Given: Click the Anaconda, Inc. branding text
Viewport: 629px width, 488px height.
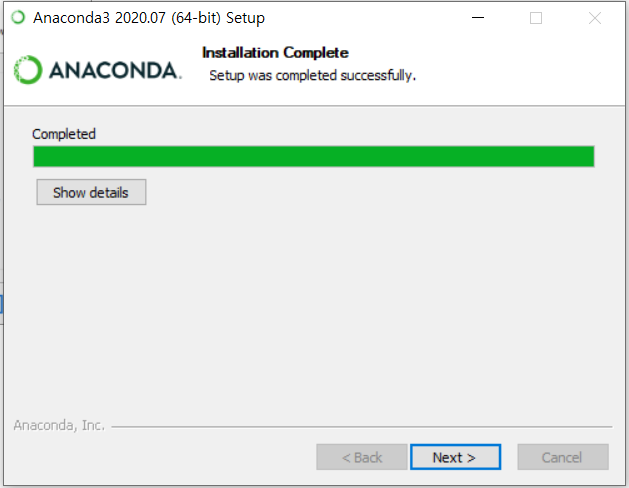Looking at the screenshot, I should coord(59,425).
